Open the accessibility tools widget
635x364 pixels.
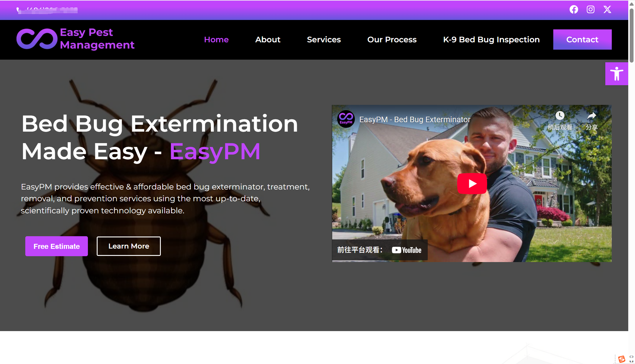coord(616,74)
